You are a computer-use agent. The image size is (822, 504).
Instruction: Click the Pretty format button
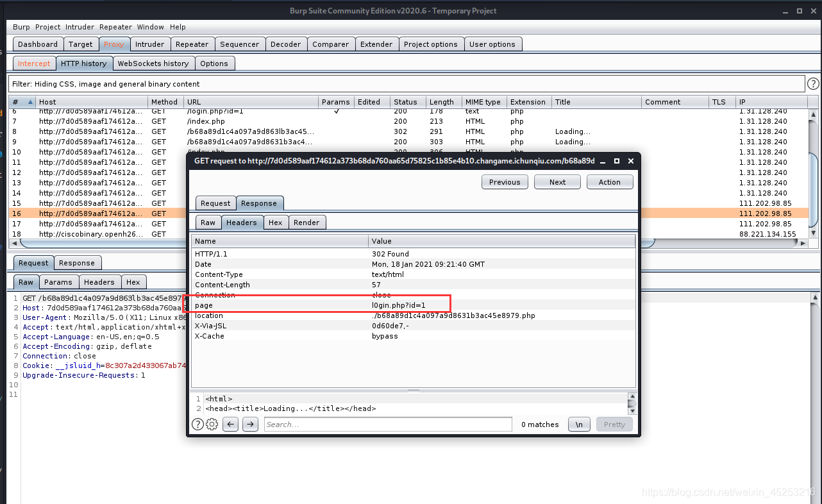pyautogui.click(x=614, y=424)
